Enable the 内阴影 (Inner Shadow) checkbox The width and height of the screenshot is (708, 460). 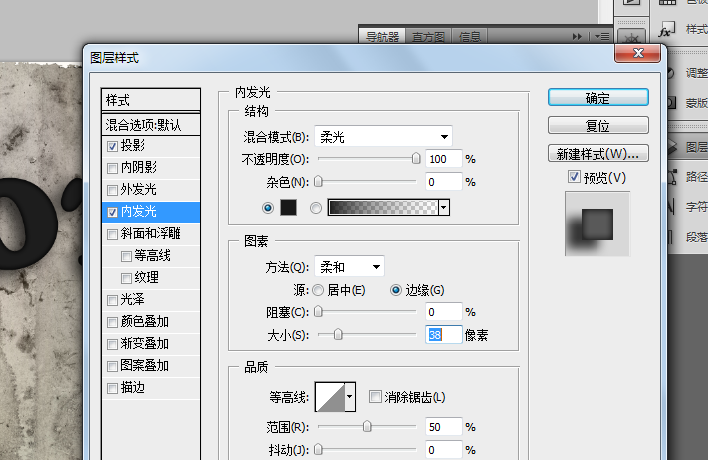(x=112, y=168)
